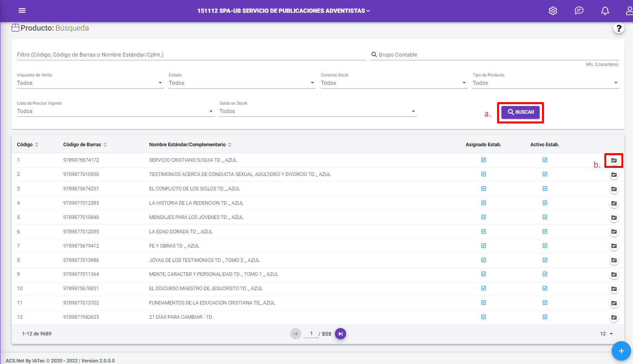Toggle Activo Estab. for JOYAS DE LOS TESTIMONIOS
Viewport: 633px width, 364px height.
click(x=545, y=260)
